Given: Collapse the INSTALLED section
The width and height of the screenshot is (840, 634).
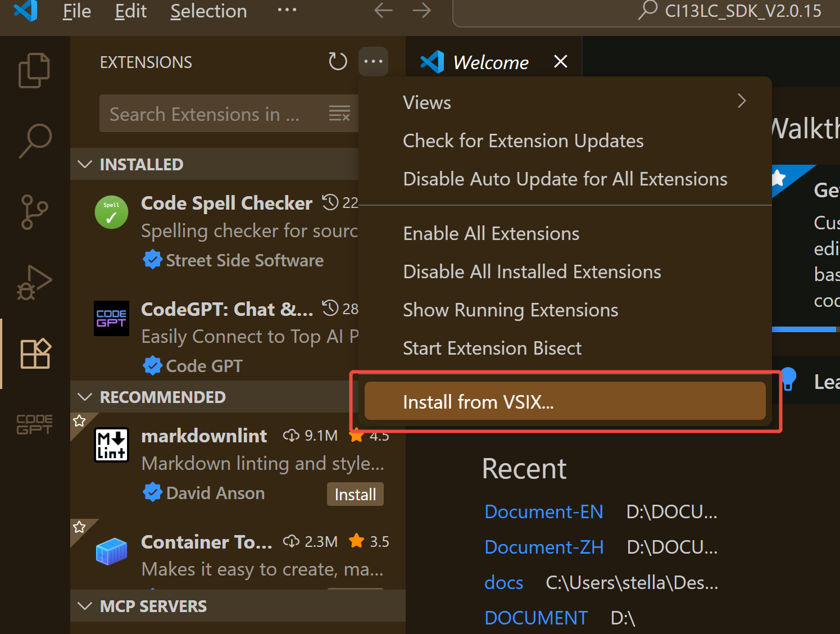Looking at the screenshot, I should click(85, 164).
